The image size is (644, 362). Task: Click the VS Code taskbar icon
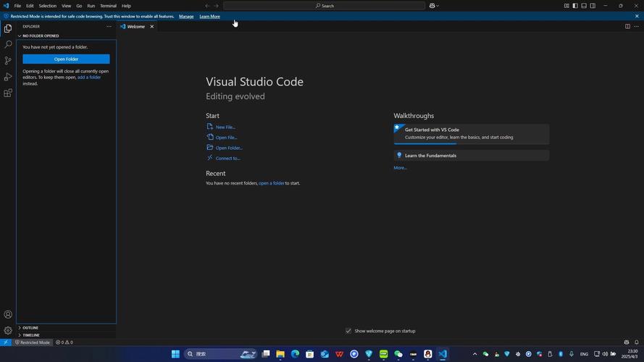443,354
